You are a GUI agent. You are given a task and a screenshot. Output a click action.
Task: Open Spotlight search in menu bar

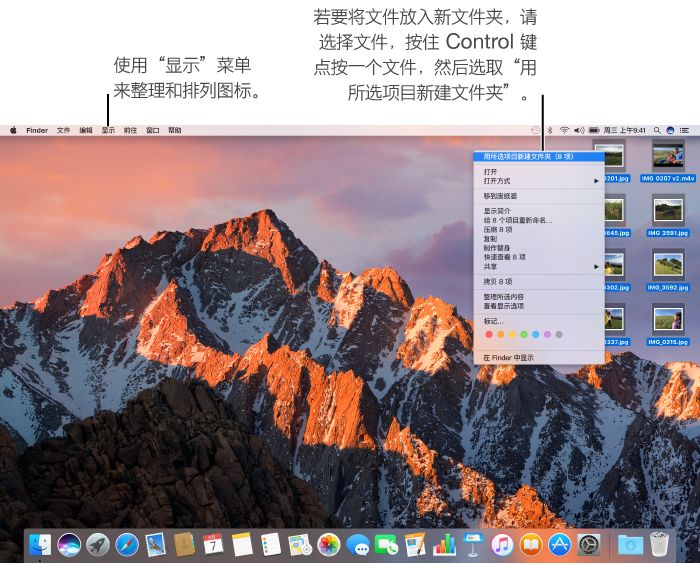(657, 130)
